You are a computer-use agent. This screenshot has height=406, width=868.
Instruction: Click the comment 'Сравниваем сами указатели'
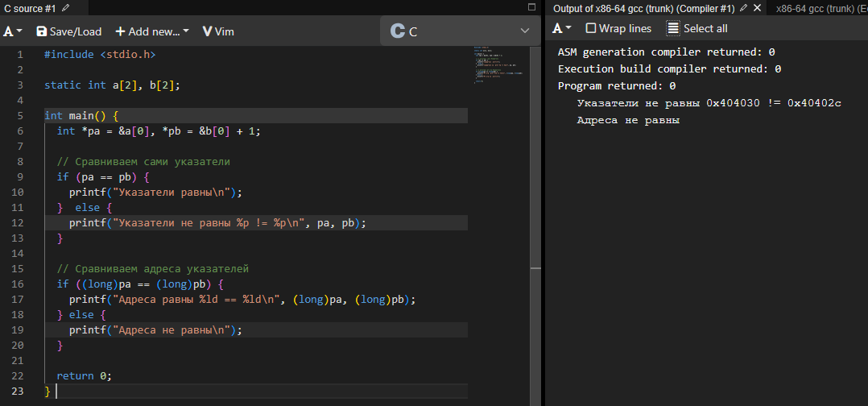coord(143,162)
